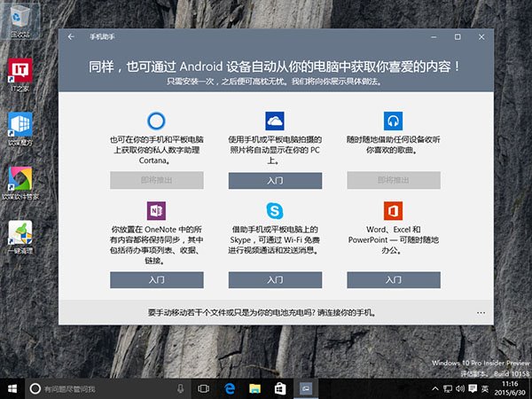Expand hidden system tray icons
This screenshot has height=399, width=532.
pos(435,389)
